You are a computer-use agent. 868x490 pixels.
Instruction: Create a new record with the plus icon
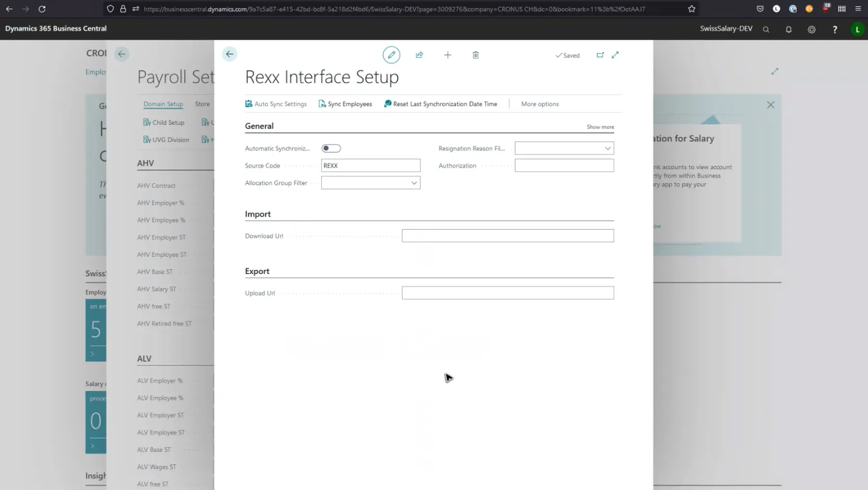tap(448, 55)
